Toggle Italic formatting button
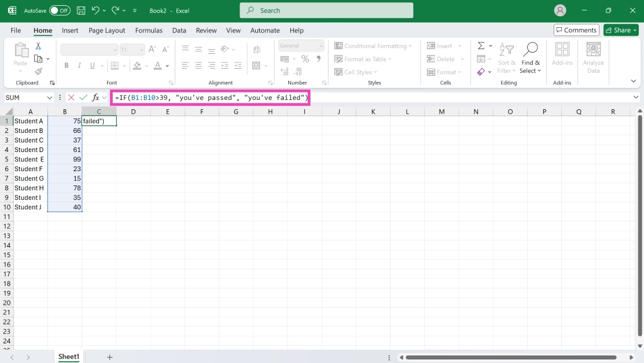Image resolution: width=644 pixels, height=363 pixels. (x=79, y=66)
